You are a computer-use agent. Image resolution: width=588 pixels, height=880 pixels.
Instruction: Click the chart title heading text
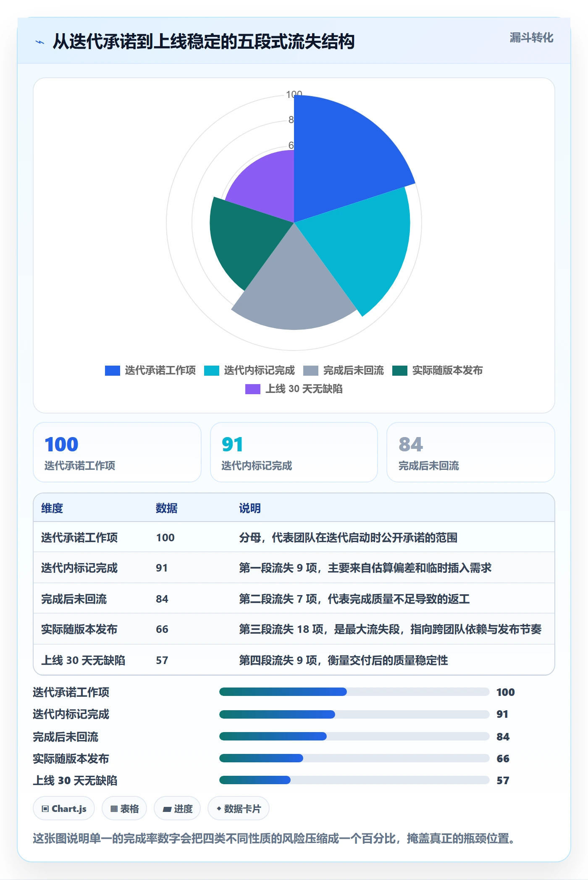point(204,42)
